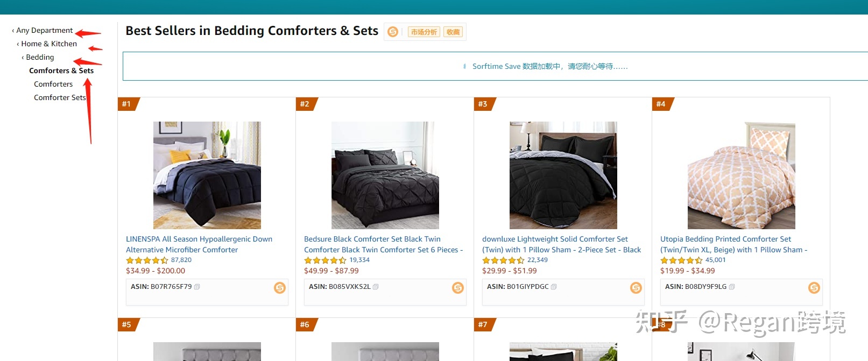
Task: Navigate up to Home & Kitchen category
Action: pos(48,44)
